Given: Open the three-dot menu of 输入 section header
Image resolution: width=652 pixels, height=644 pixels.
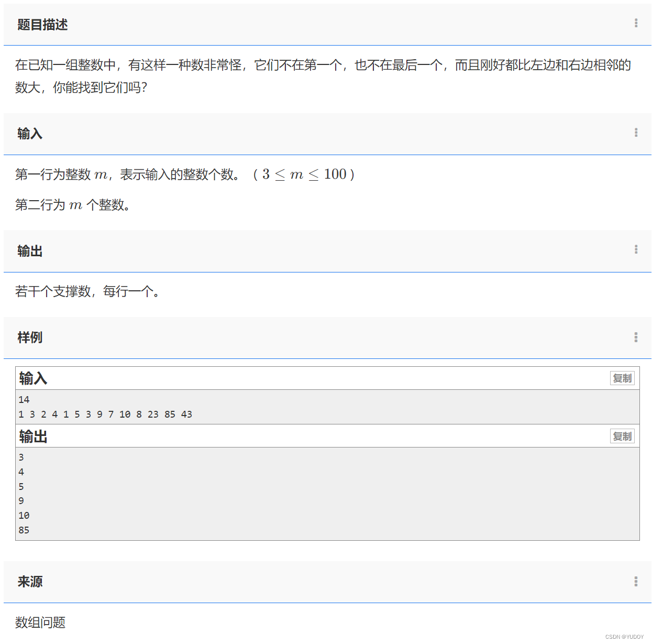Looking at the screenshot, I should pos(636,133).
